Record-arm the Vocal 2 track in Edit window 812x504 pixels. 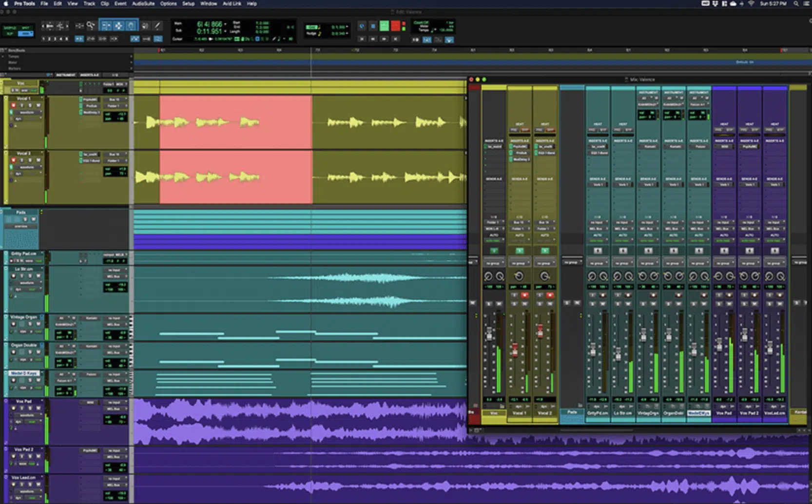click(x=13, y=160)
